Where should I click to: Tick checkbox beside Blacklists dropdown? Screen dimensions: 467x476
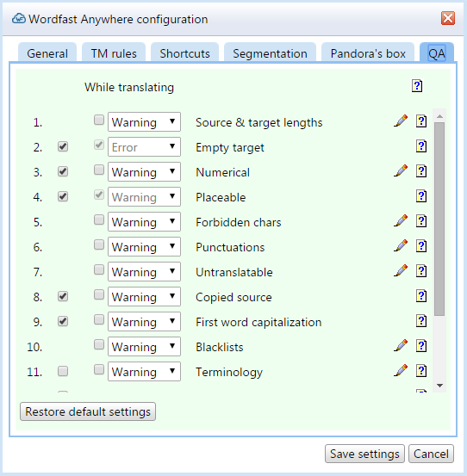pos(99,344)
